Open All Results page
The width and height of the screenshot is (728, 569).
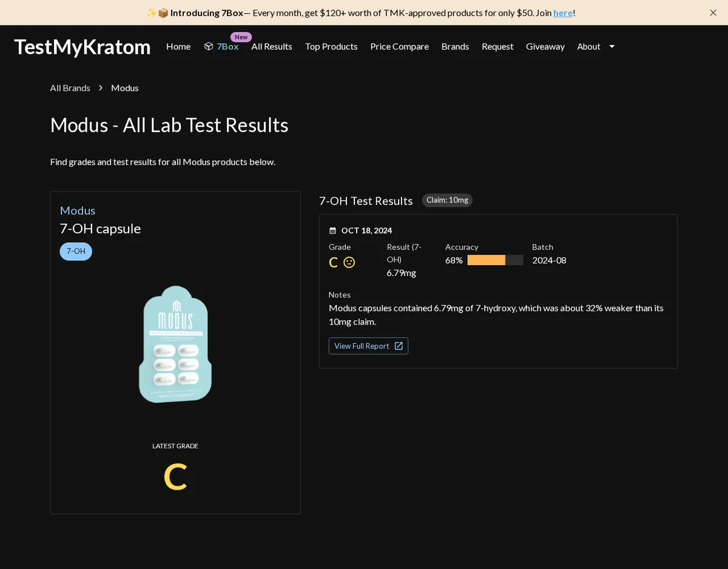pyautogui.click(x=272, y=47)
